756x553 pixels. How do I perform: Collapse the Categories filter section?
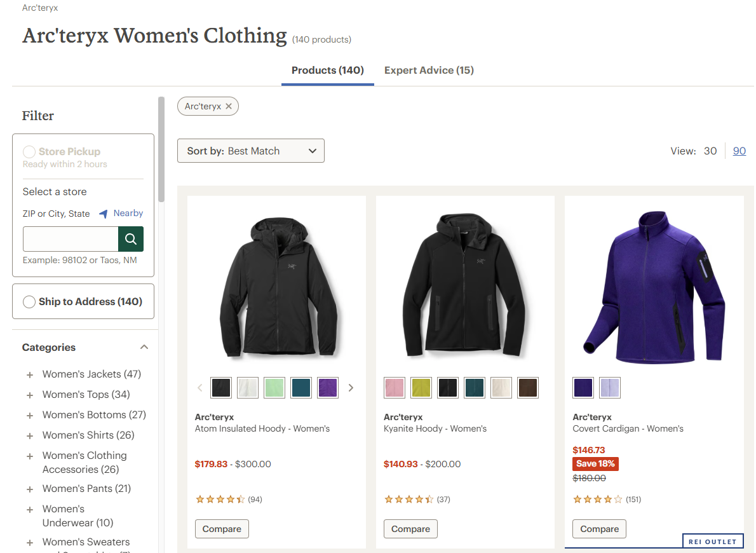144,347
